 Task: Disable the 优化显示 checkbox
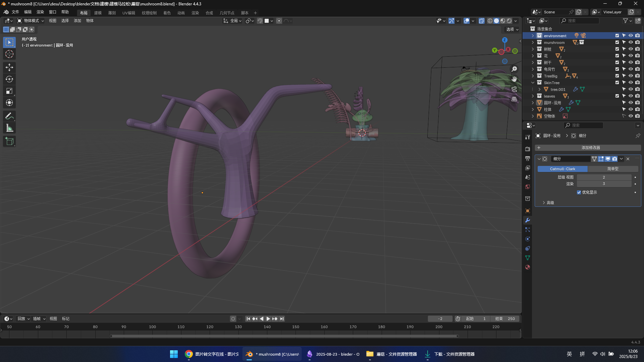coord(579,192)
